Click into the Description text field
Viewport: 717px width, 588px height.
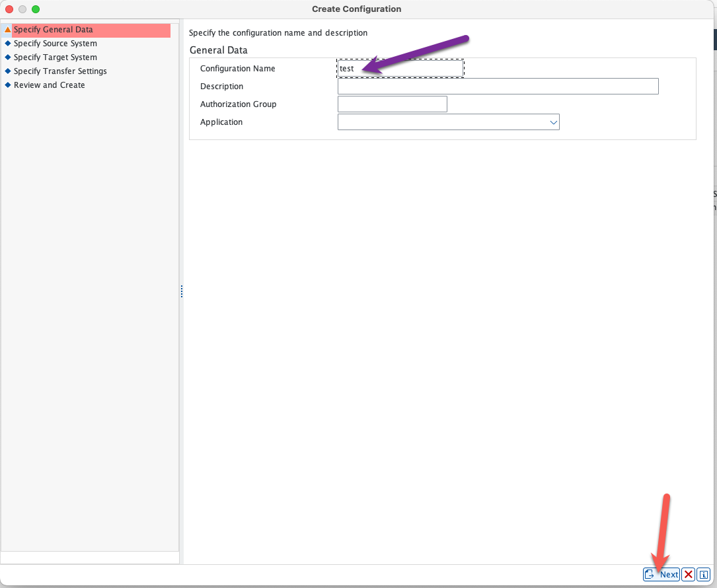[x=498, y=87]
